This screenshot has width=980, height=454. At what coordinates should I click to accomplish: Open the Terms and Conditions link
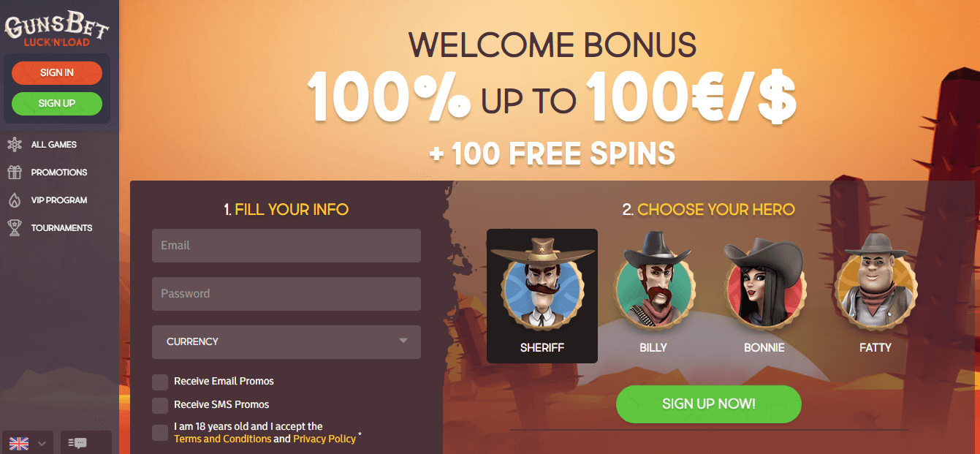(x=222, y=439)
